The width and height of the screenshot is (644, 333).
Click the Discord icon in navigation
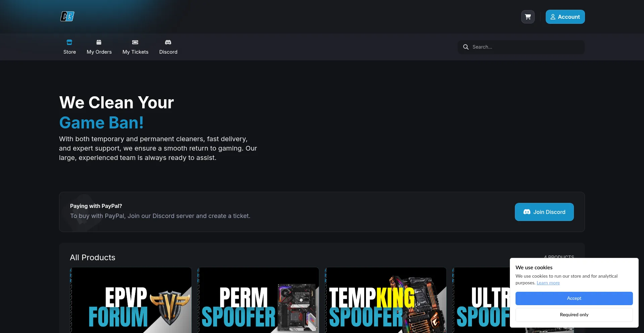(168, 42)
